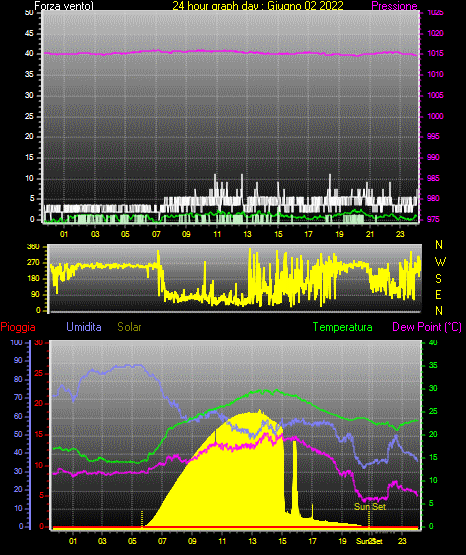Click the blue Umidita legend label
This screenshot has width=466, height=555.
coord(84,327)
